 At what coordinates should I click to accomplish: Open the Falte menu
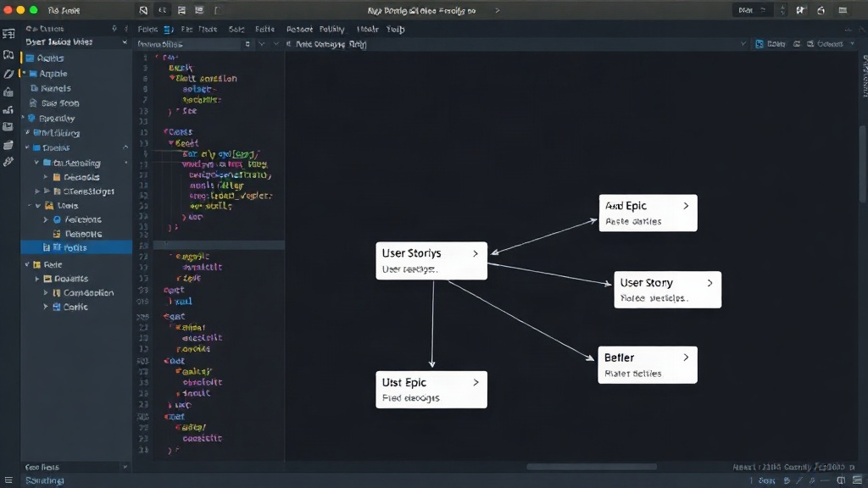pyautogui.click(x=264, y=30)
